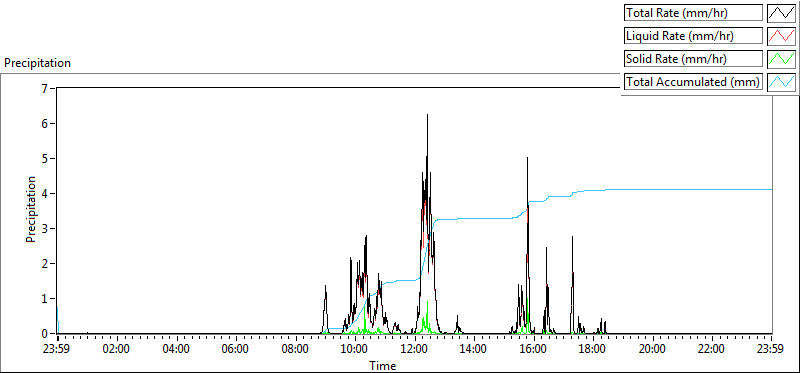This screenshot has width=800, height=373.
Task: Select the Total Accumulated (mm) legend label
Action: pos(693,82)
